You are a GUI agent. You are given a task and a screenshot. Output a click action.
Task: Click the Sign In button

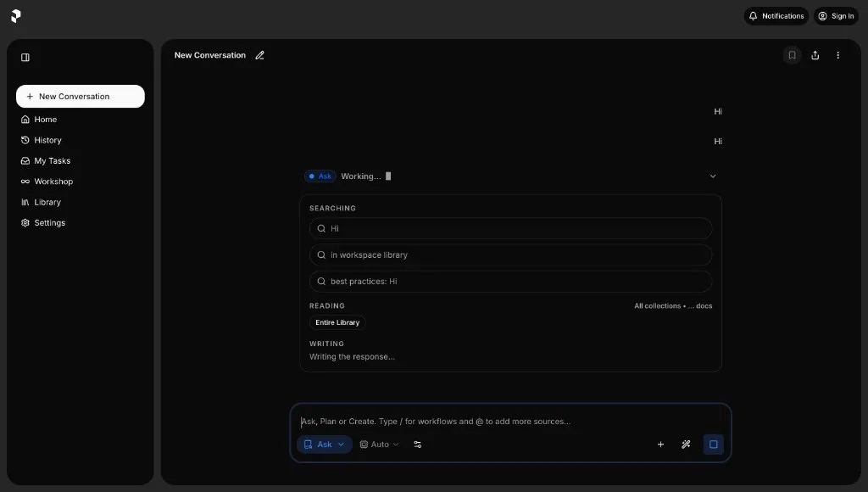click(x=836, y=16)
